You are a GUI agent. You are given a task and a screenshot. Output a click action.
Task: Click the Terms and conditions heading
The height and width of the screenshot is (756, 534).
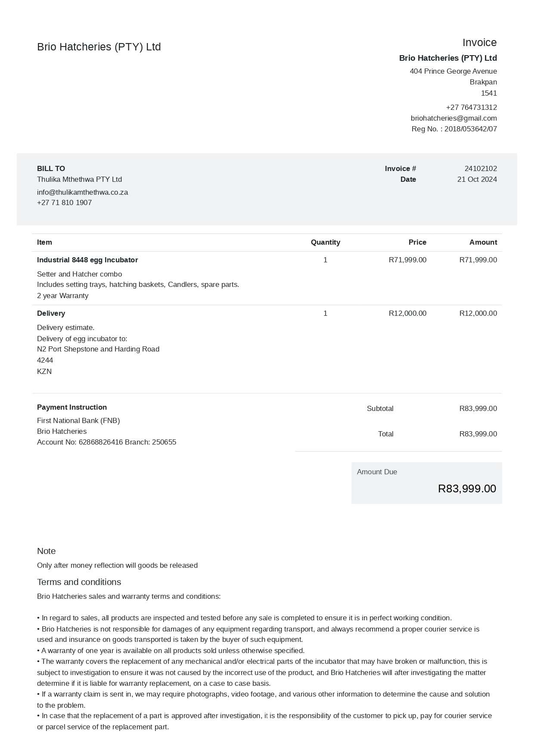(79, 582)
